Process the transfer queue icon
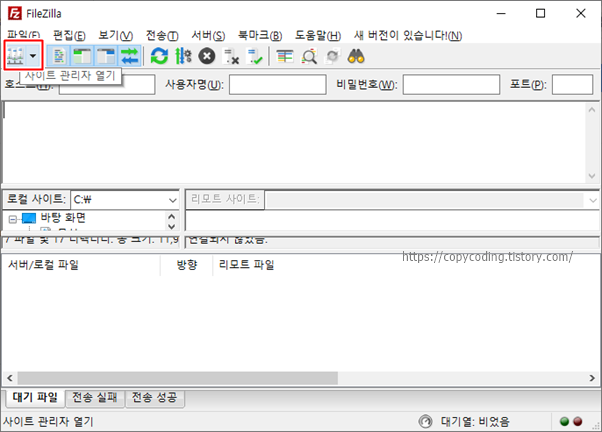 click(x=183, y=56)
